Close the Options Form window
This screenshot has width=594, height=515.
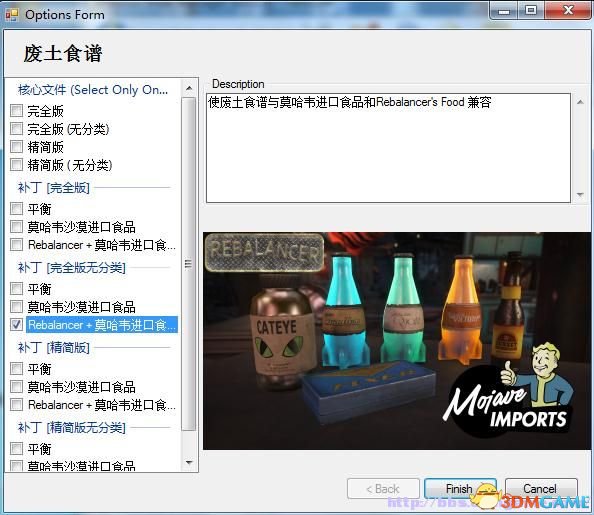click(x=568, y=10)
